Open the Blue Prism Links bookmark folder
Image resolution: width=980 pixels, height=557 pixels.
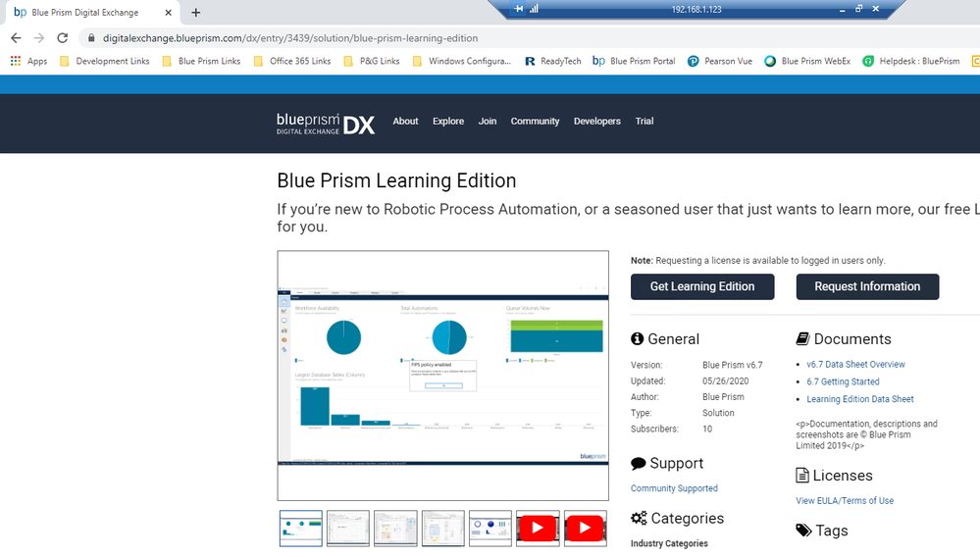201,61
